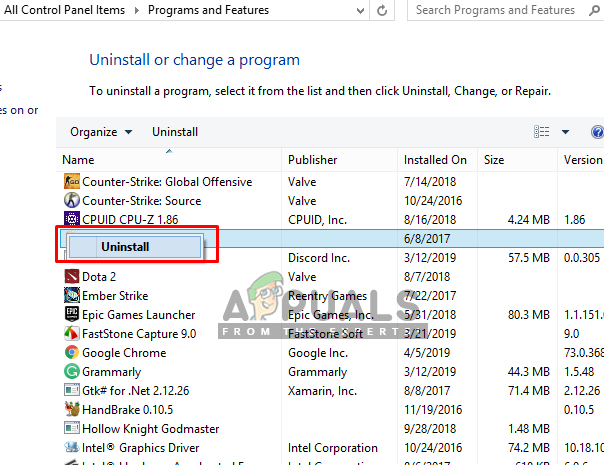The width and height of the screenshot is (604, 465).
Task: Click the Intel Graphics Driver icon
Action: click(x=72, y=447)
